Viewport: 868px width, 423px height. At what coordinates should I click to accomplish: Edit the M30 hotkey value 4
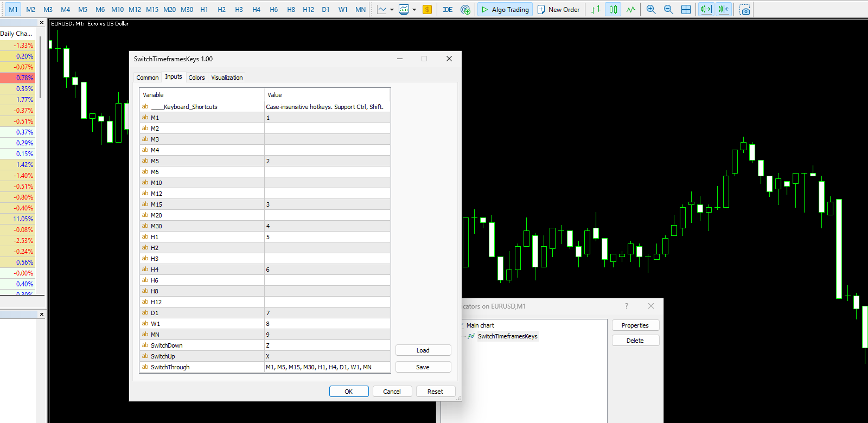[x=327, y=226]
